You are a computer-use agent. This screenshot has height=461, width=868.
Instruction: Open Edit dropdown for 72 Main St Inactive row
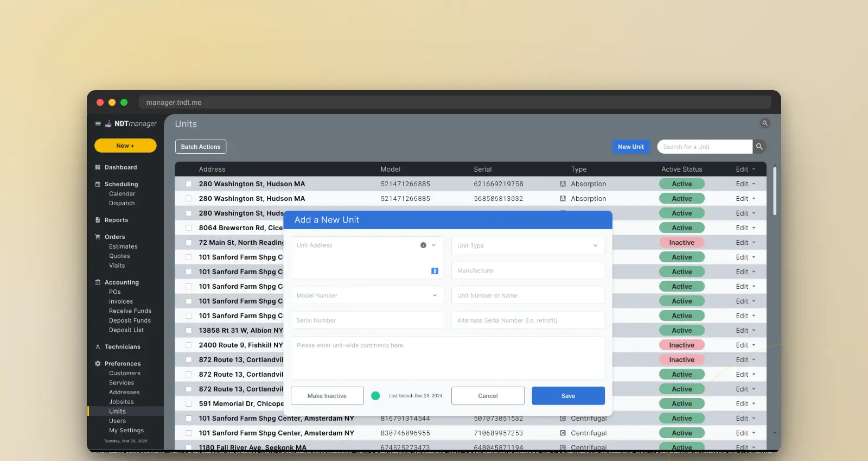[x=745, y=243]
